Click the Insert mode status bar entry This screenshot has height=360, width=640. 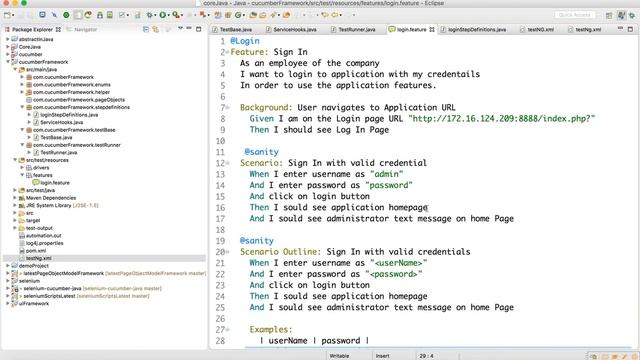382,356
